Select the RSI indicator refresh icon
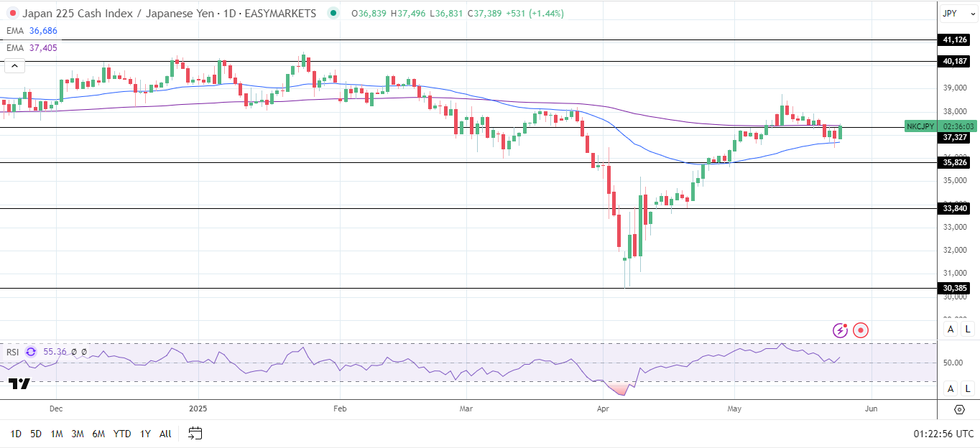The width and height of the screenshot is (980, 448). click(31, 352)
